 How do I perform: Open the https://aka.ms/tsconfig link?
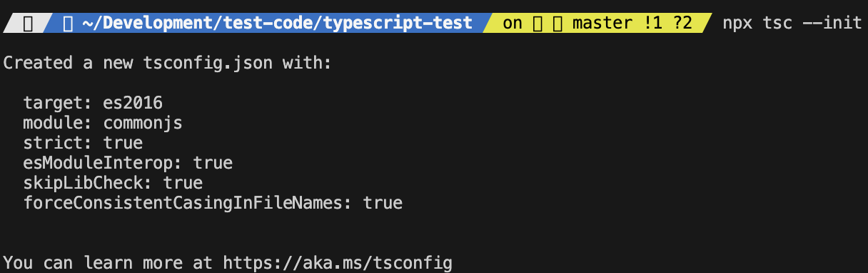[338, 263]
